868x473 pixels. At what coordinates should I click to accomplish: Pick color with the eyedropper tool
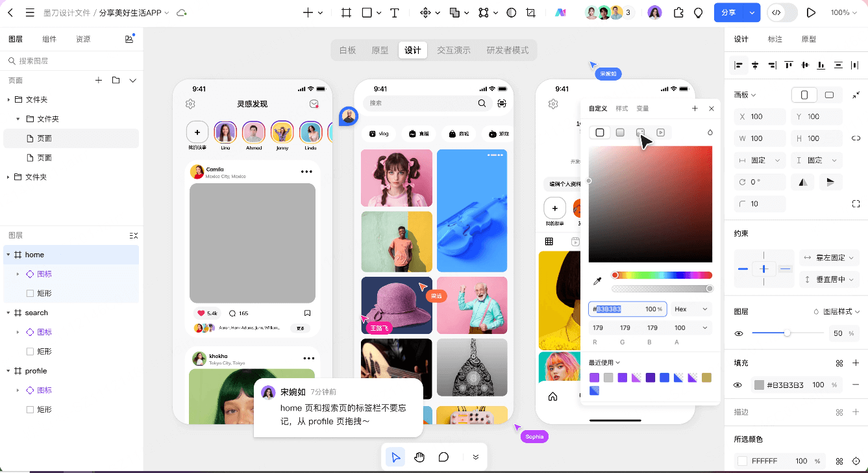click(x=598, y=281)
